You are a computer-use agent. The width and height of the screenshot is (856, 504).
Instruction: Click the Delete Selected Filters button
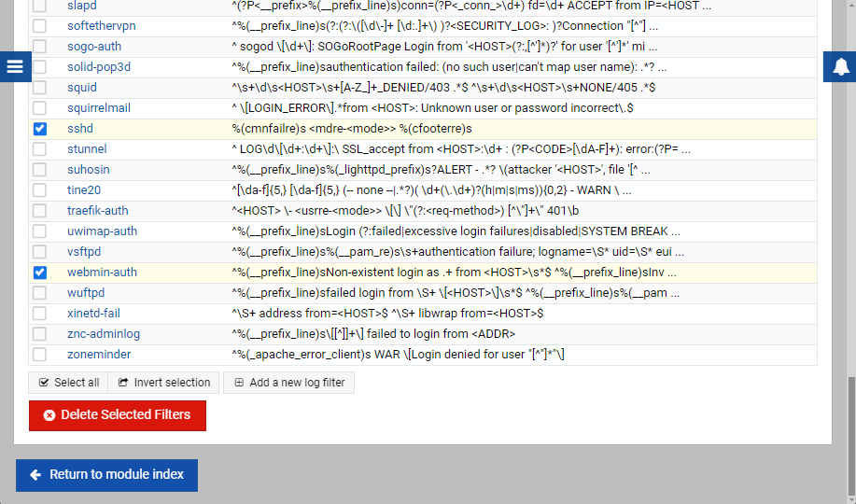point(118,415)
